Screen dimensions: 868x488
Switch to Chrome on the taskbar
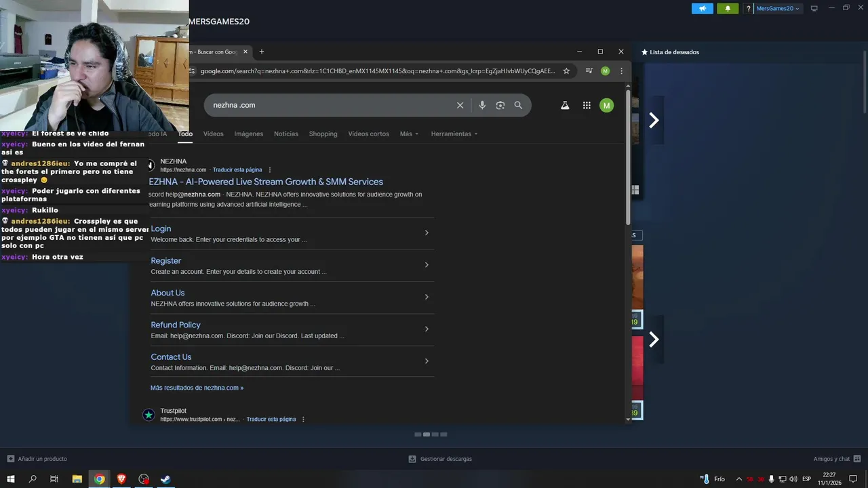pos(100,479)
